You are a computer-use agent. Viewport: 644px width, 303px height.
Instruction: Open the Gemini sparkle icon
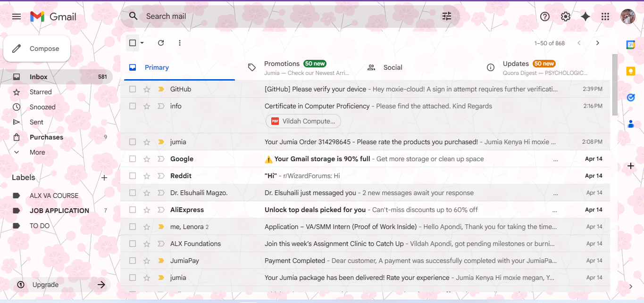pyautogui.click(x=585, y=16)
